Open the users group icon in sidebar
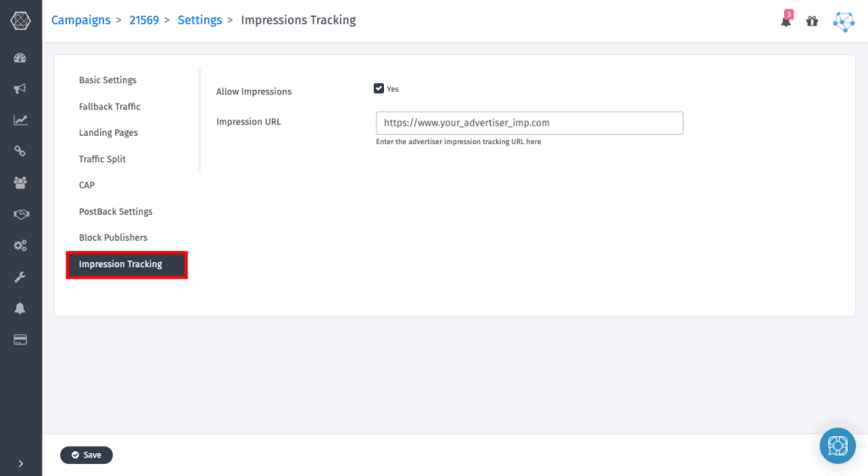The height and width of the screenshot is (476, 868). 20,182
